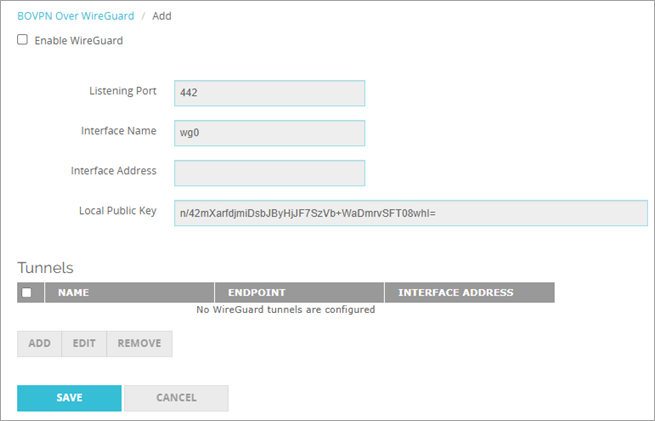Click the ENDPOINT column header

(x=300, y=292)
